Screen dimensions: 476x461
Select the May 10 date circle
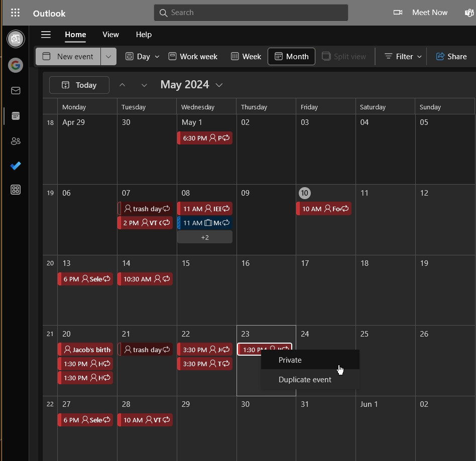click(x=304, y=193)
